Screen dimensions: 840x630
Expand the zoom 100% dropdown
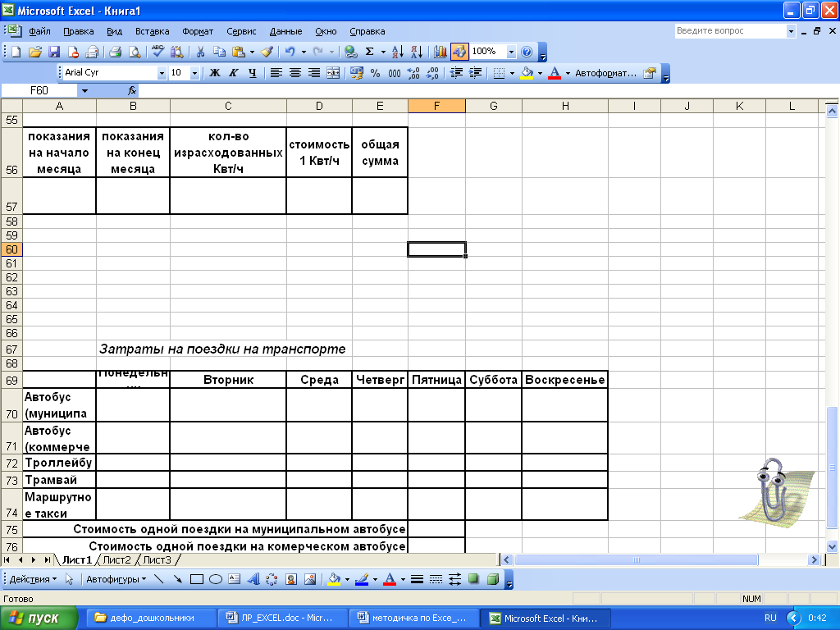(511, 52)
